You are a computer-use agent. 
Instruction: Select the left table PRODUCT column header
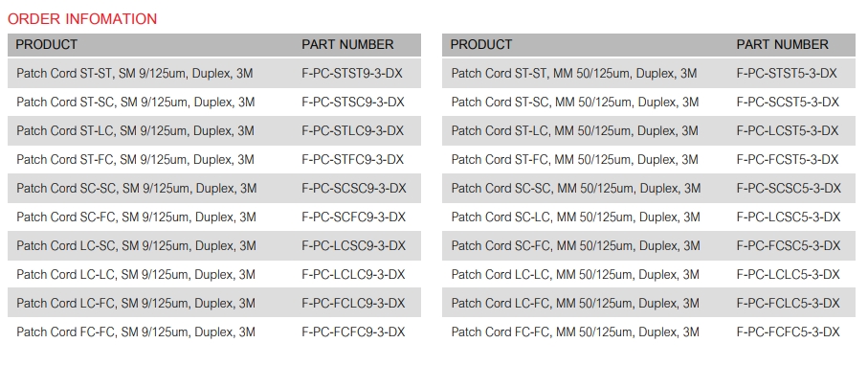[x=47, y=44]
